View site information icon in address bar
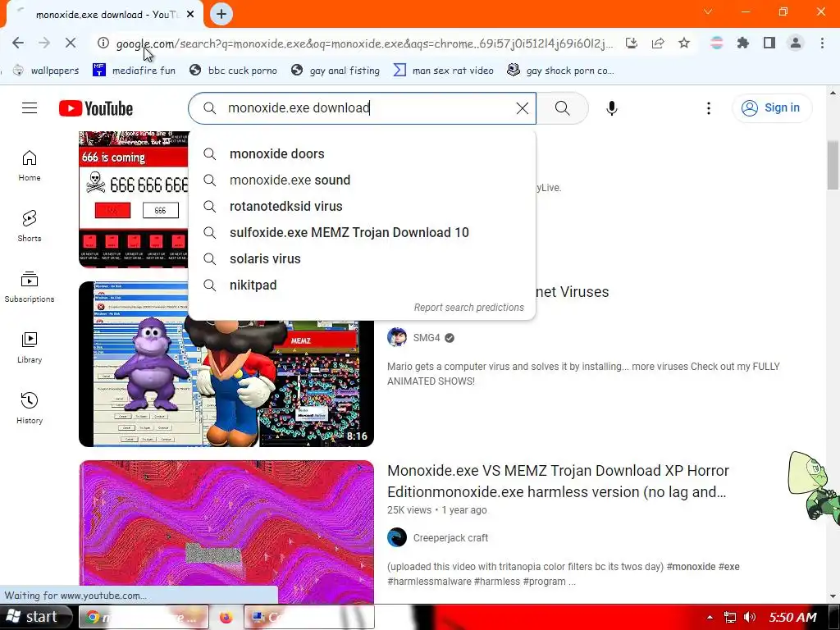The width and height of the screenshot is (840, 630). (x=103, y=43)
